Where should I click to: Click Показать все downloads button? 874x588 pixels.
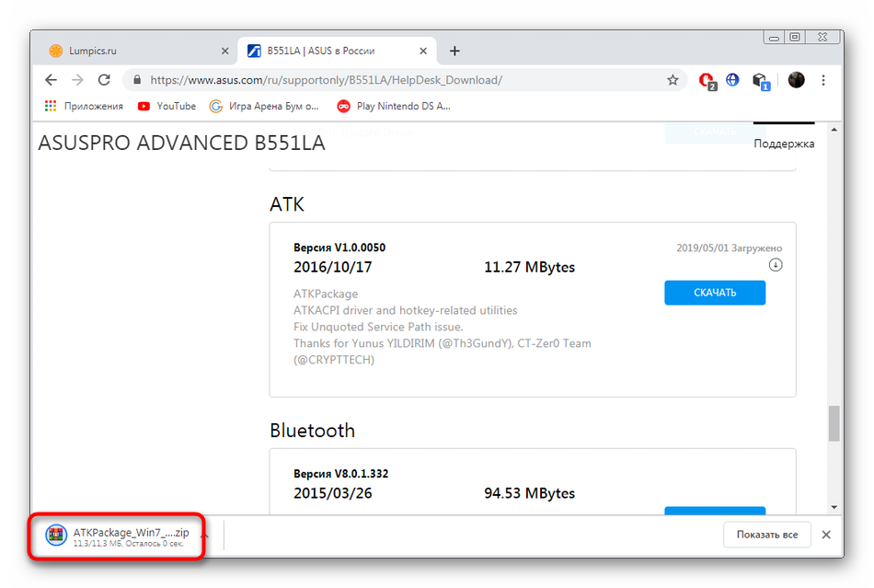(x=765, y=535)
